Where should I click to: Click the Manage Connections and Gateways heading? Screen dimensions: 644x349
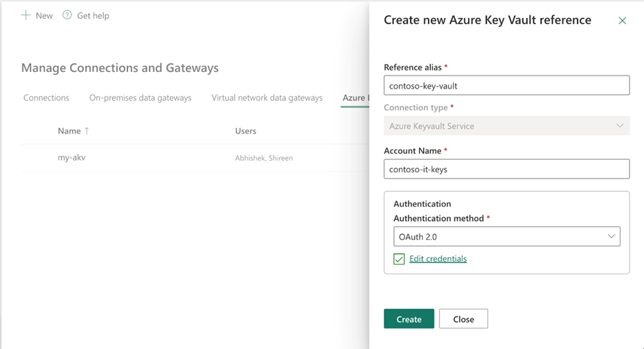tap(120, 68)
